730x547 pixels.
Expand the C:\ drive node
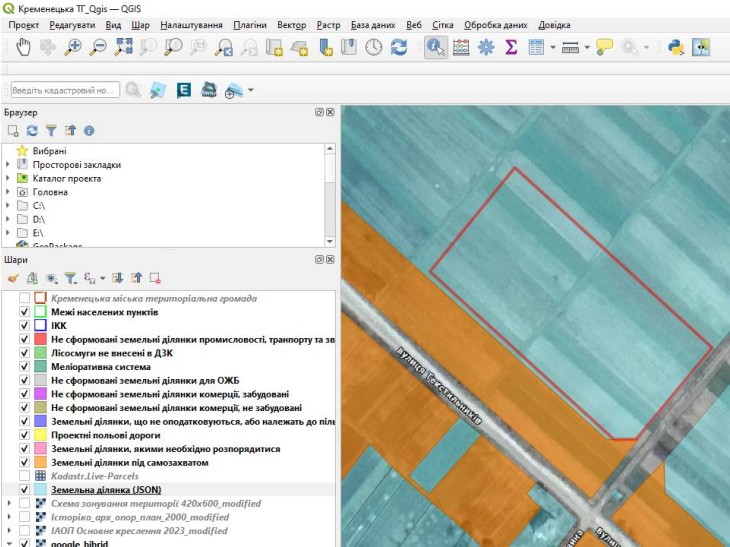click(x=7, y=205)
